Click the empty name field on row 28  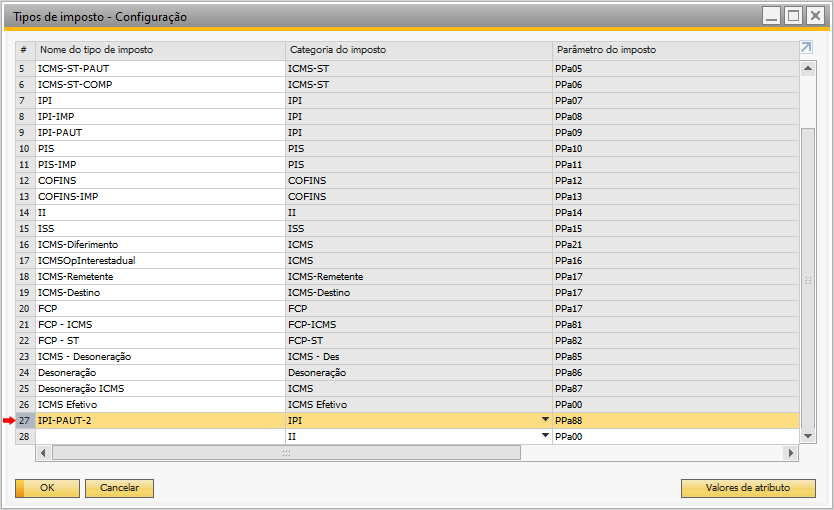(160, 437)
